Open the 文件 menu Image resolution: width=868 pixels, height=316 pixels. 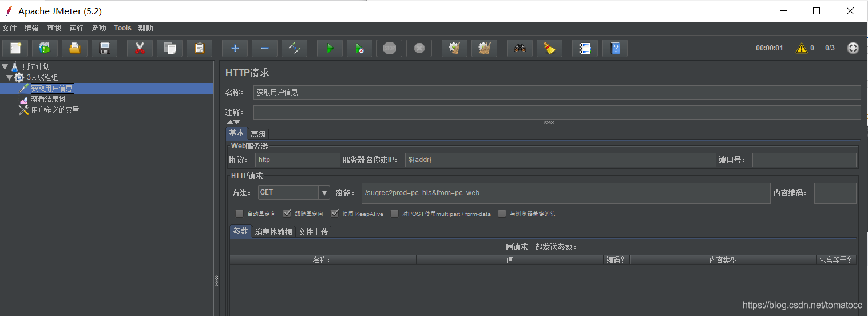coord(9,28)
